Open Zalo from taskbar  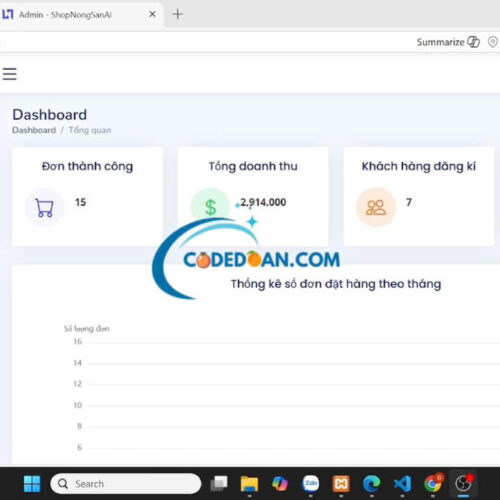point(311,484)
